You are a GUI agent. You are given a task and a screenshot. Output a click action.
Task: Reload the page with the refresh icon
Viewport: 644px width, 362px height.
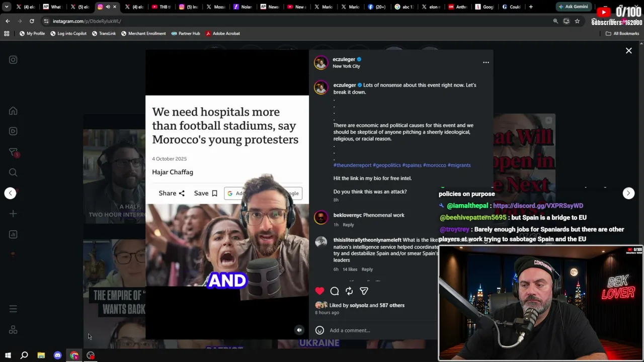pyautogui.click(x=32, y=21)
